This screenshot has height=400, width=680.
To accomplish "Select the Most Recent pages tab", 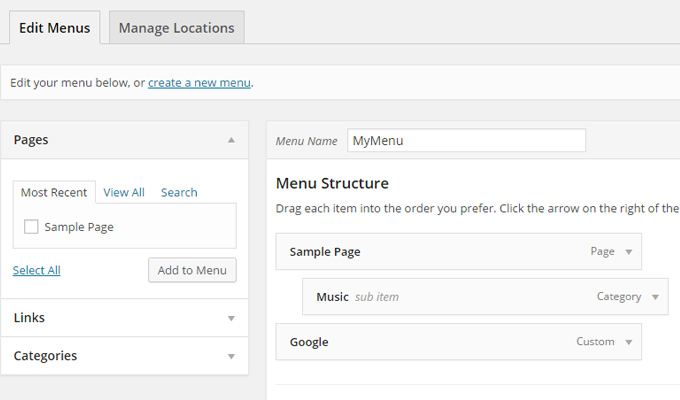I will coord(54,192).
